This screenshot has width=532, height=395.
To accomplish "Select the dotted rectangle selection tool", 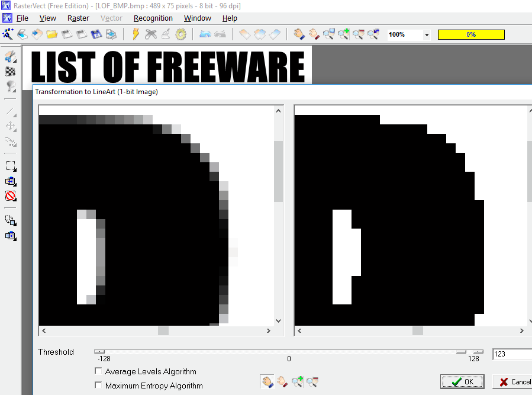I will pos(11,166).
